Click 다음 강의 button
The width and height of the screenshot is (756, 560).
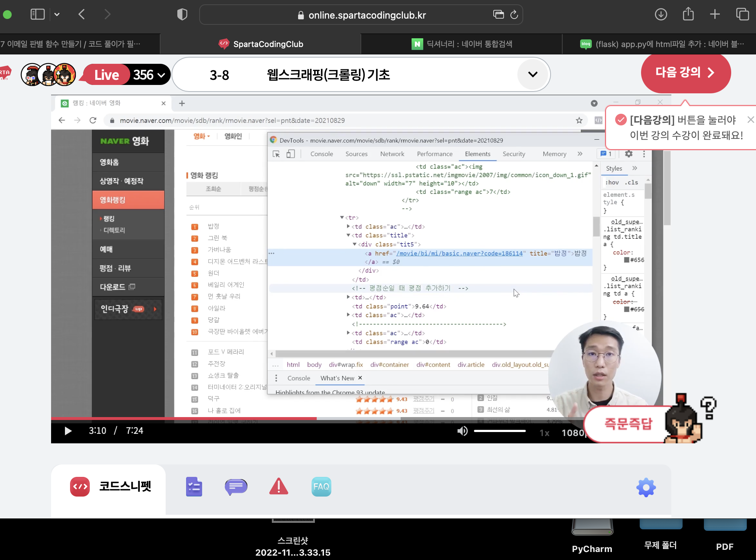[686, 73]
